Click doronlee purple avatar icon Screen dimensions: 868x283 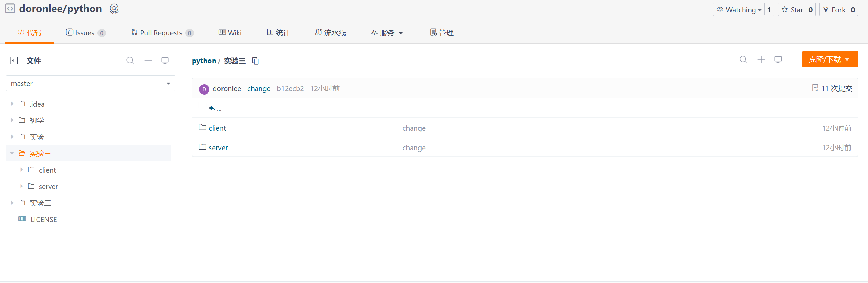click(204, 89)
